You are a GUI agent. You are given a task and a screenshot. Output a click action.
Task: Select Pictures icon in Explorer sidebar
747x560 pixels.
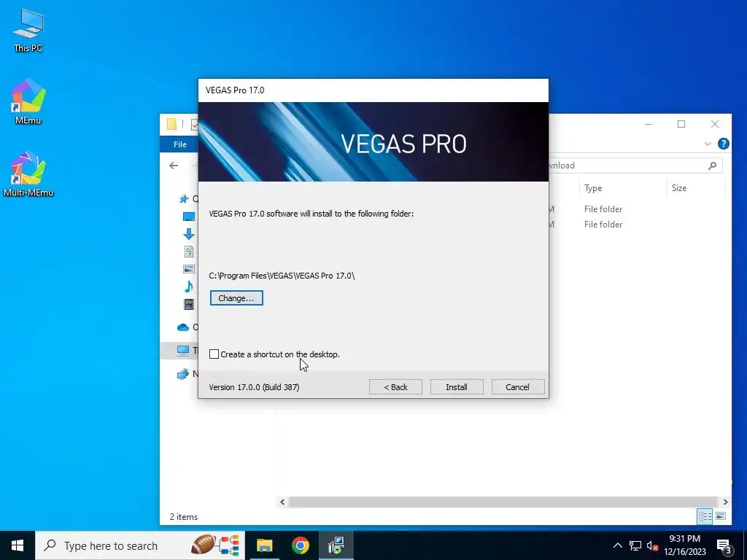point(189,269)
